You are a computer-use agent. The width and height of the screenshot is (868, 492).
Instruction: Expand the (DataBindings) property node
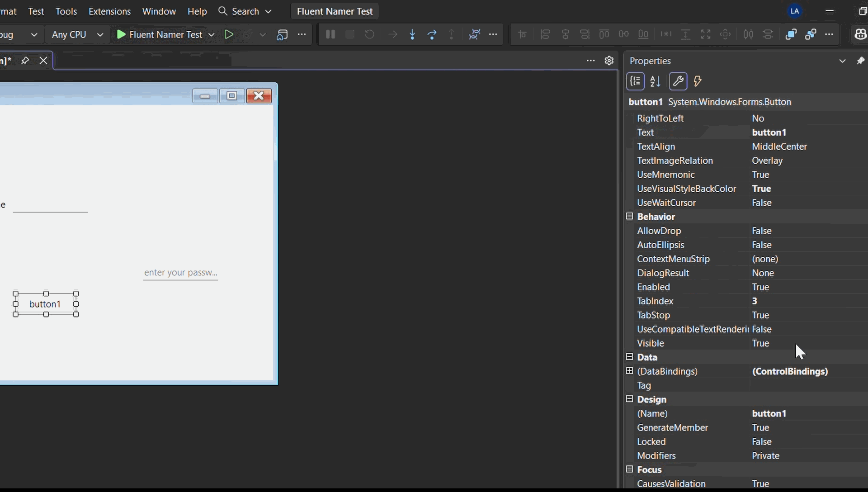(x=629, y=371)
